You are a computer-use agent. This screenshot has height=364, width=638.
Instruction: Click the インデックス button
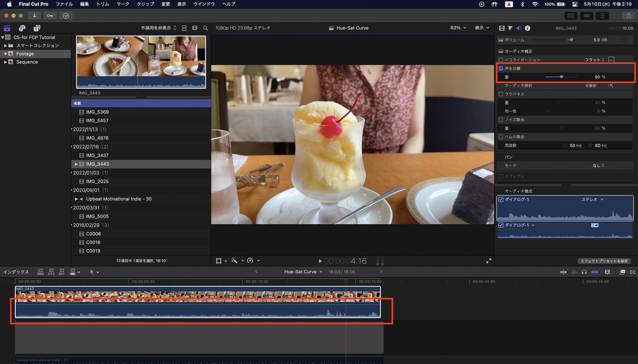coord(16,272)
